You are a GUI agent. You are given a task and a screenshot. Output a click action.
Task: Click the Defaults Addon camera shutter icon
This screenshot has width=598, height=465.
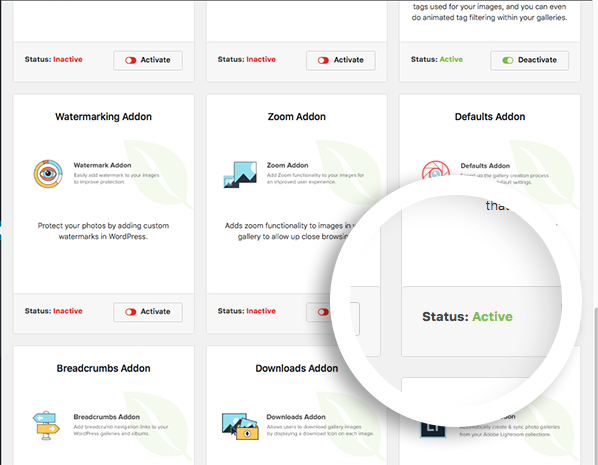pos(436,170)
